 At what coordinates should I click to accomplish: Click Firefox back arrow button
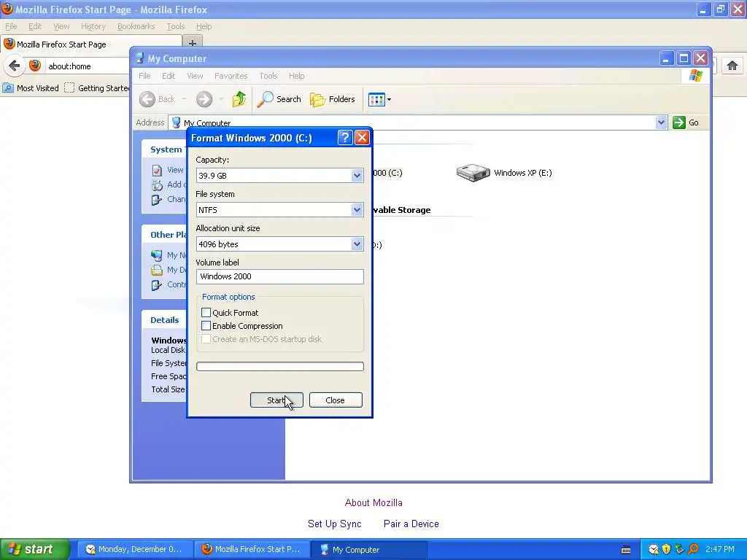coord(15,66)
